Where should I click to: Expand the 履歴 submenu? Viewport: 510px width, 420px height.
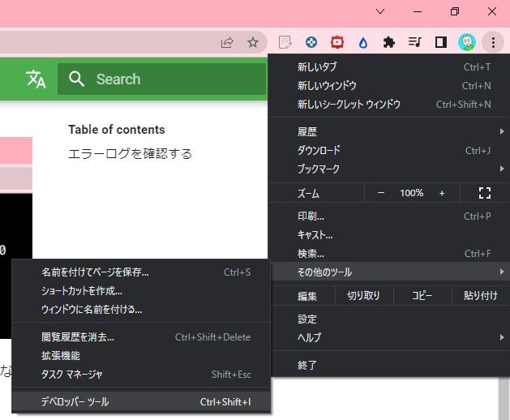tap(389, 132)
